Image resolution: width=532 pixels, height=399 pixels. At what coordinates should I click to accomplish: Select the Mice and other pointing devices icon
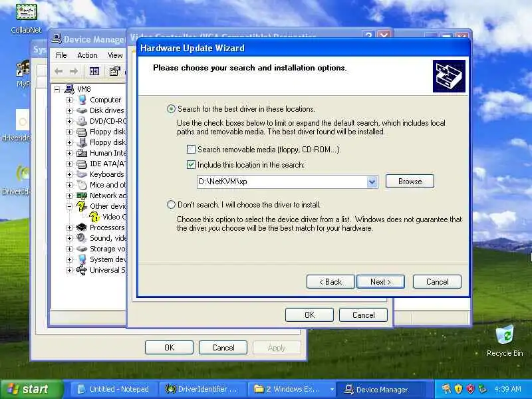[x=82, y=185]
